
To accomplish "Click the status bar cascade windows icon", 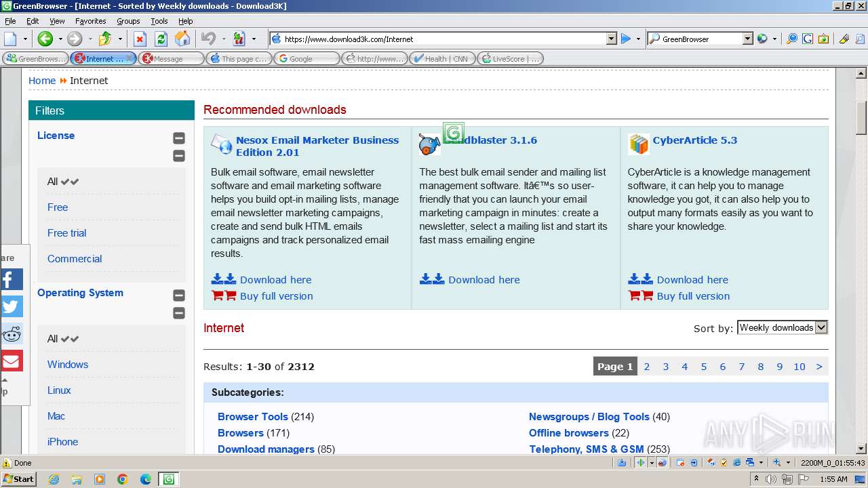I will pos(750,462).
